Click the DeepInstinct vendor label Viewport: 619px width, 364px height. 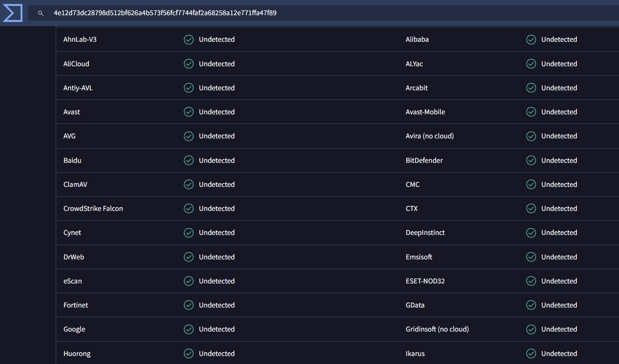point(425,233)
